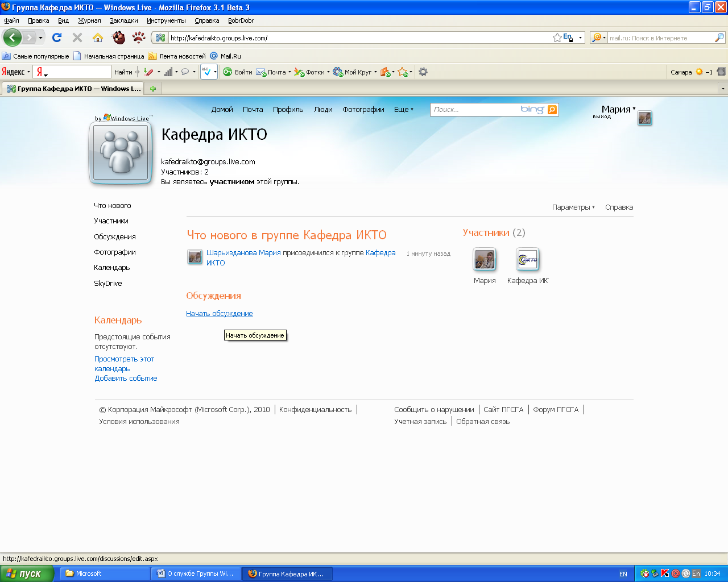Open the Кафедра ИК participant avatar
The image size is (728, 582).
[528, 260]
